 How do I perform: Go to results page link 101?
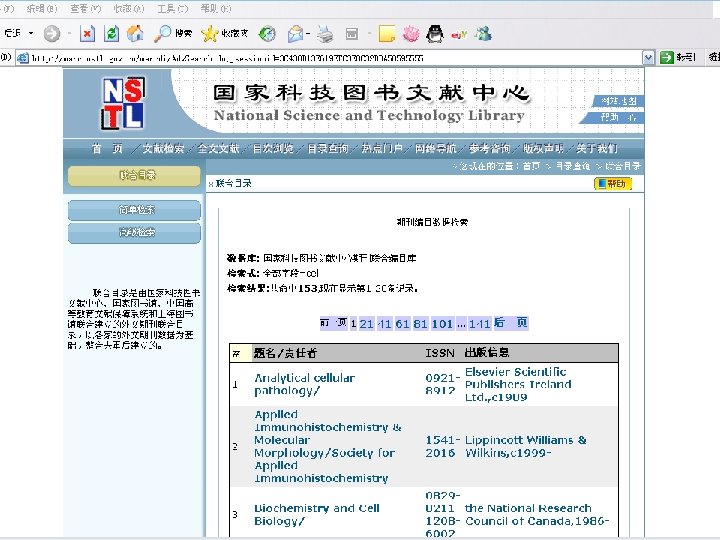(443, 324)
